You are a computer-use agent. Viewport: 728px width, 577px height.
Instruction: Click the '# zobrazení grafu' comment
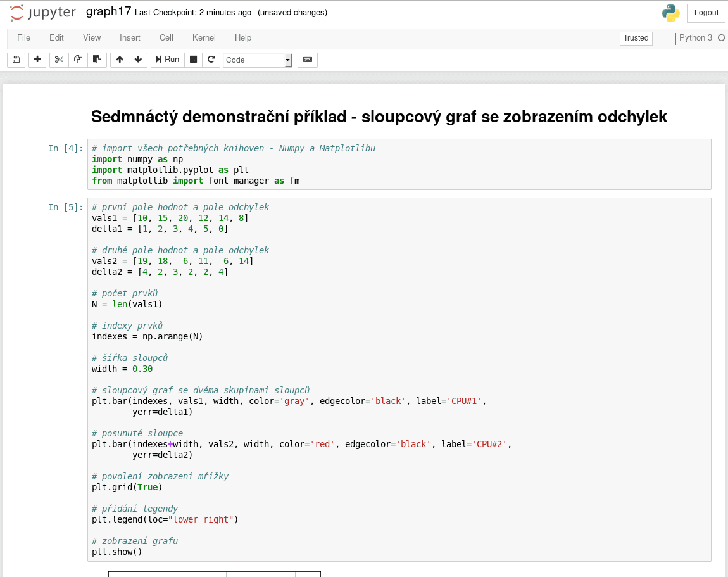[135, 542]
